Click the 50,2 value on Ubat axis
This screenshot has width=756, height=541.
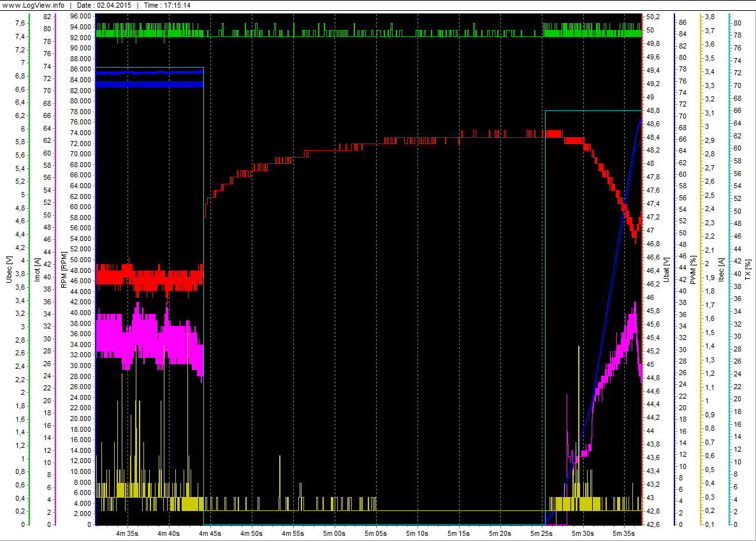(653, 17)
